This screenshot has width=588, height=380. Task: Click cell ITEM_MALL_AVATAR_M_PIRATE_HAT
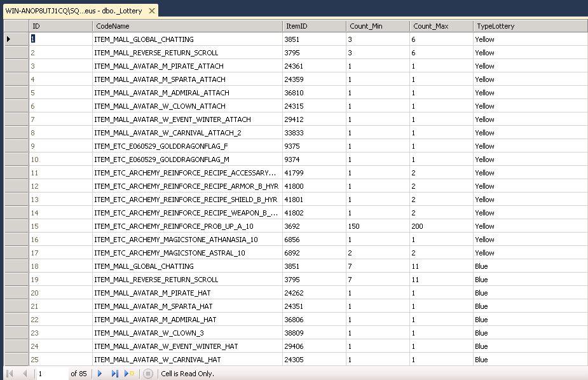187,293
